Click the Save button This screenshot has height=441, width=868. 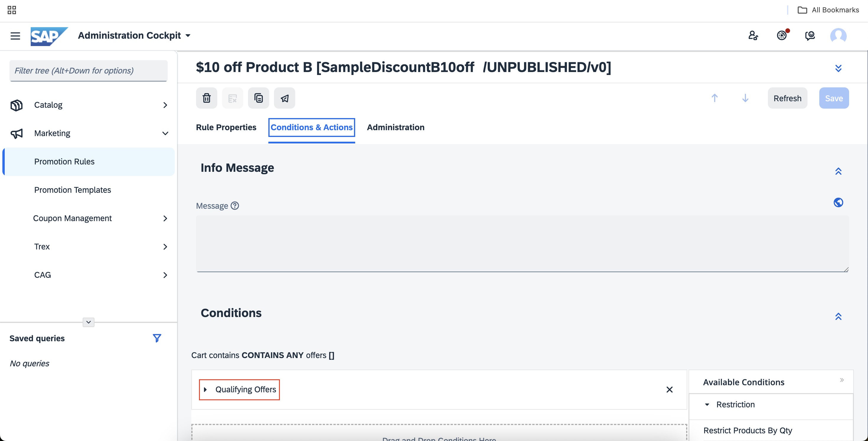pos(834,98)
